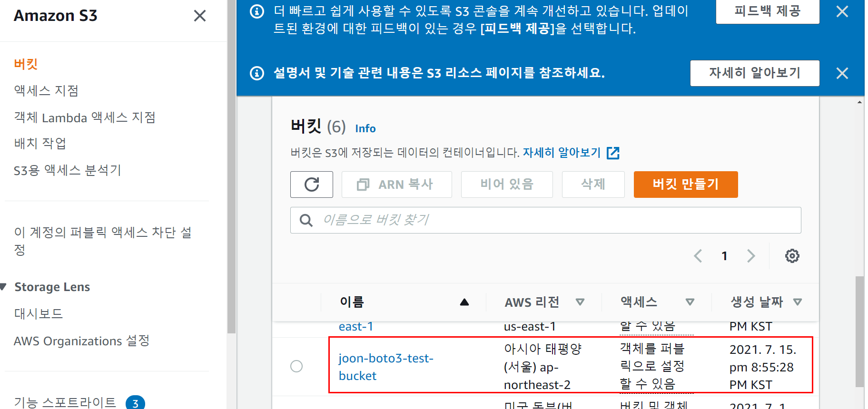Click the info icon in feedback banner
868x409 pixels.
coord(257,11)
